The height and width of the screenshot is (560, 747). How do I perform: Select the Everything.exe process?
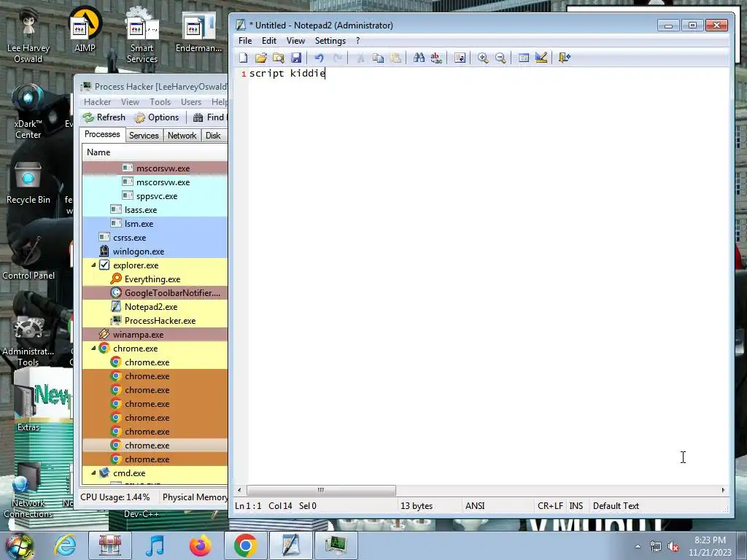click(155, 279)
